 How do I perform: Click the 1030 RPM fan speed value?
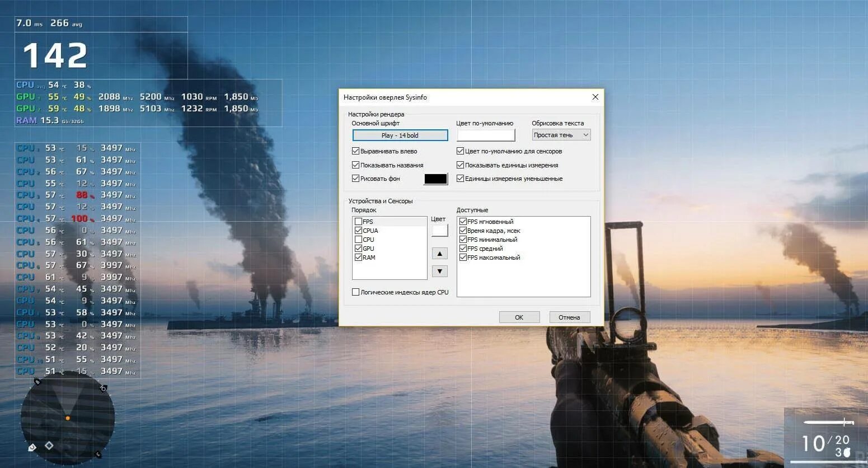[199, 97]
